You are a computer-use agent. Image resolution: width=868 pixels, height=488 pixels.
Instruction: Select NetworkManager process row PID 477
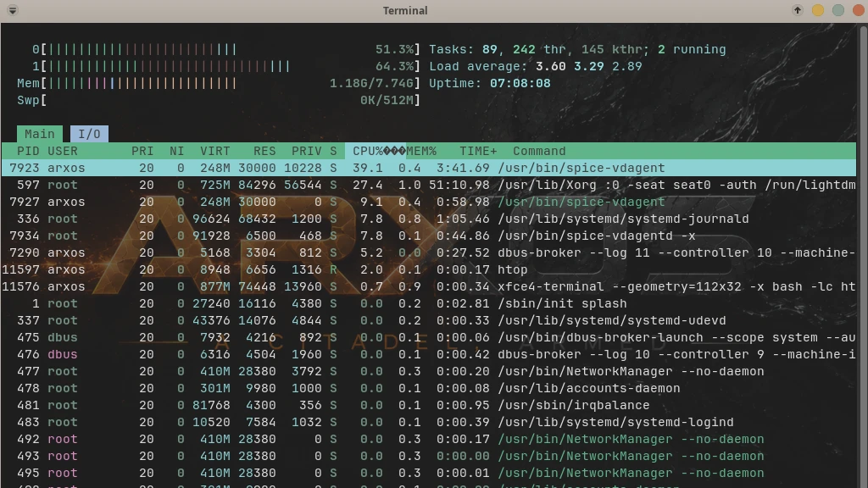[428, 371]
